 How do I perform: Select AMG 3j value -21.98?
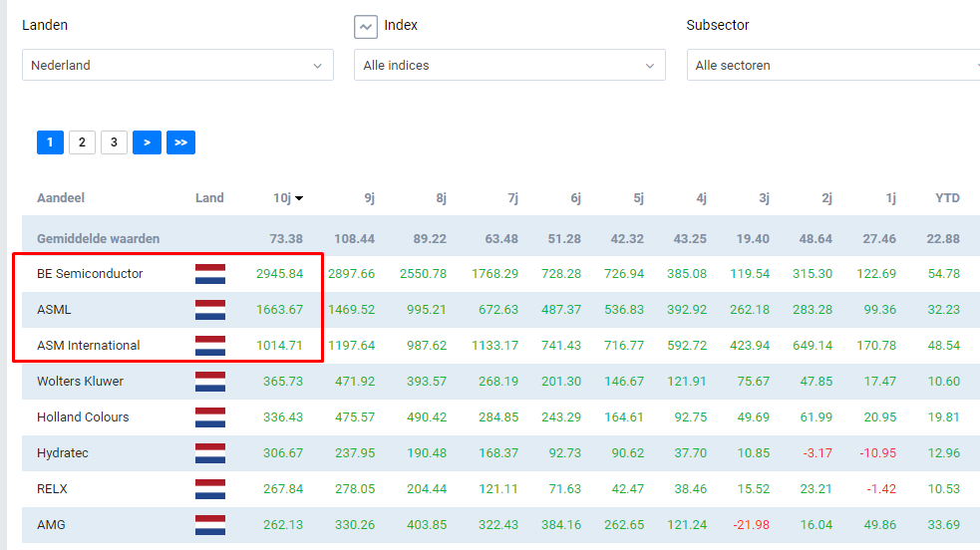tap(752, 525)
